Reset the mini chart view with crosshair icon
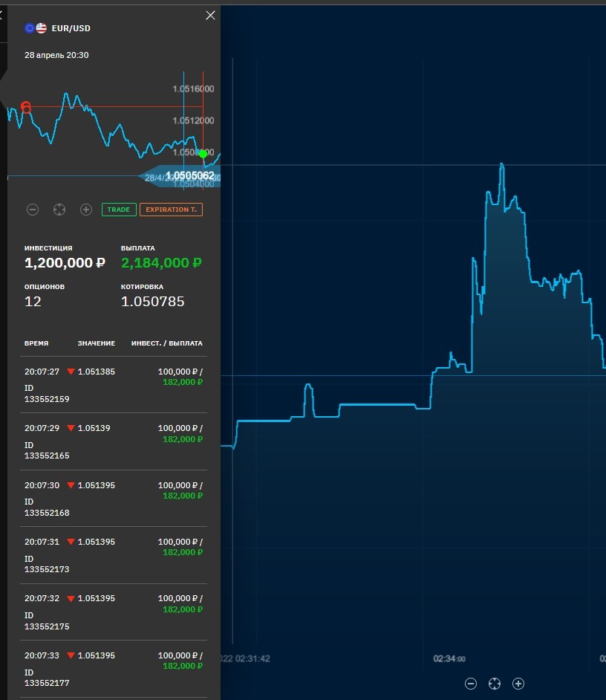606x700 pixels. tap(59, 210)
